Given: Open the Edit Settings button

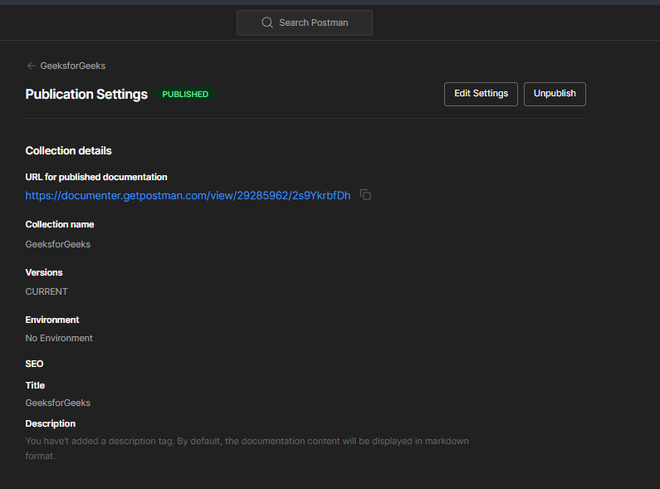Looking at the screenshot, I should [481, 94].
